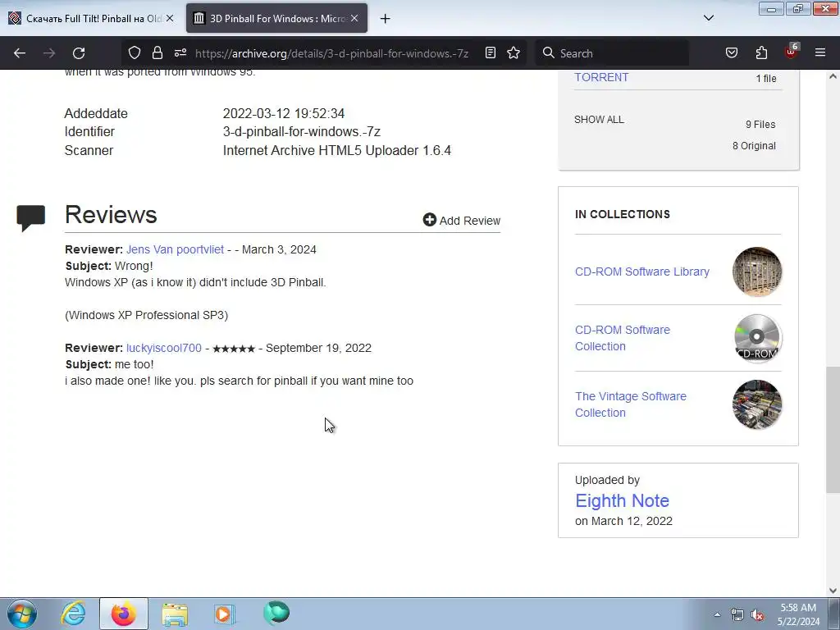This screenshot has height=630, width=840.
Task: Launch Windows Media Player from taskbar
Action: point(224,614)
